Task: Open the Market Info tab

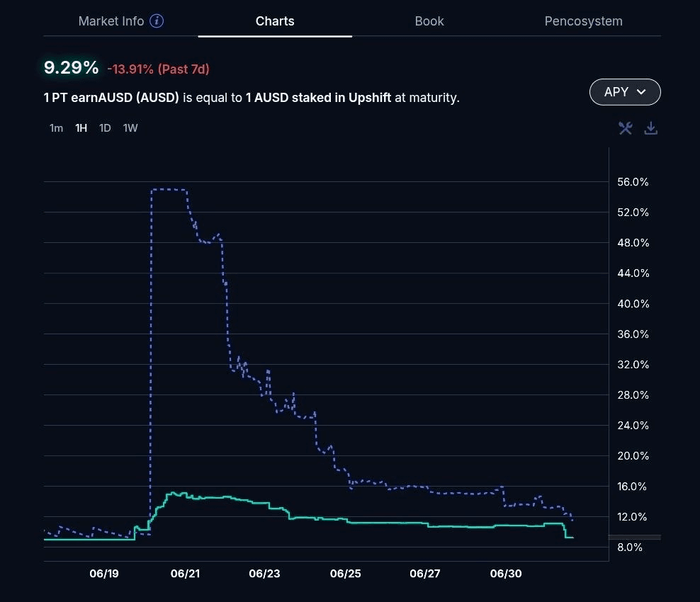Action: coord(111,21)
